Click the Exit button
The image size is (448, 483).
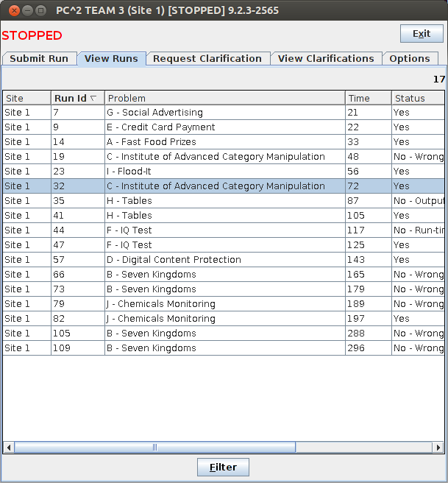[x=422, y=34]
